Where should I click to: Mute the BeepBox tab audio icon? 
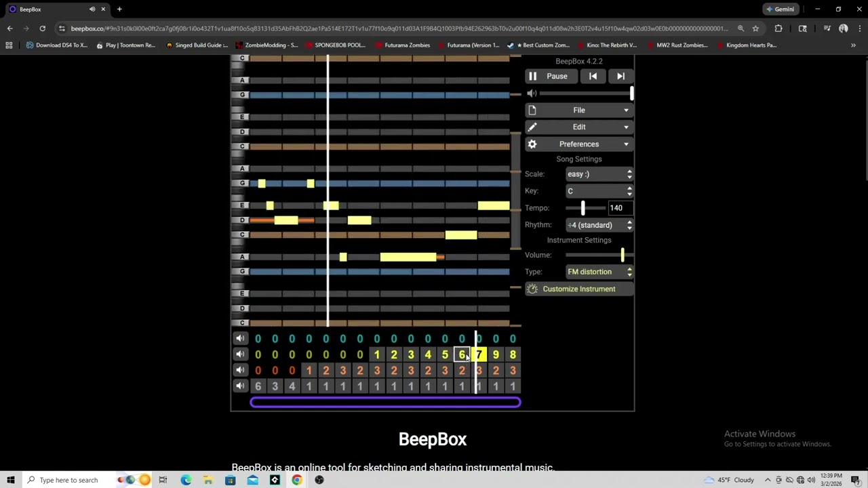(x=92, y=9)
